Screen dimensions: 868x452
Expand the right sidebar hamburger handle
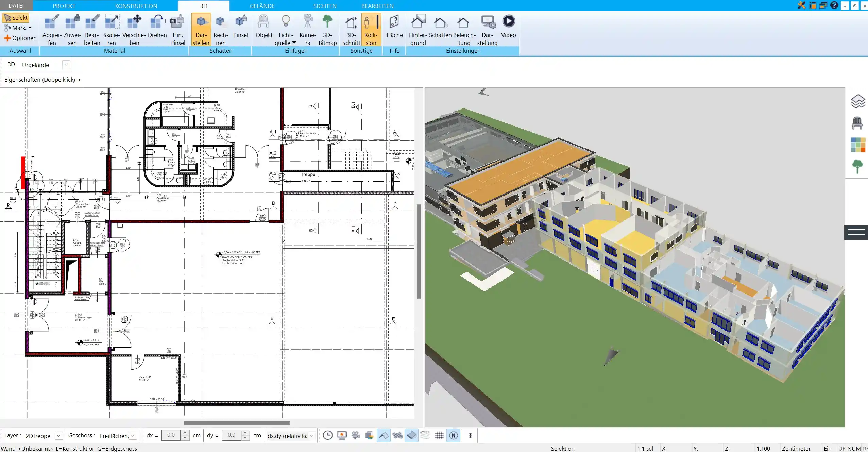click(856, 233)
